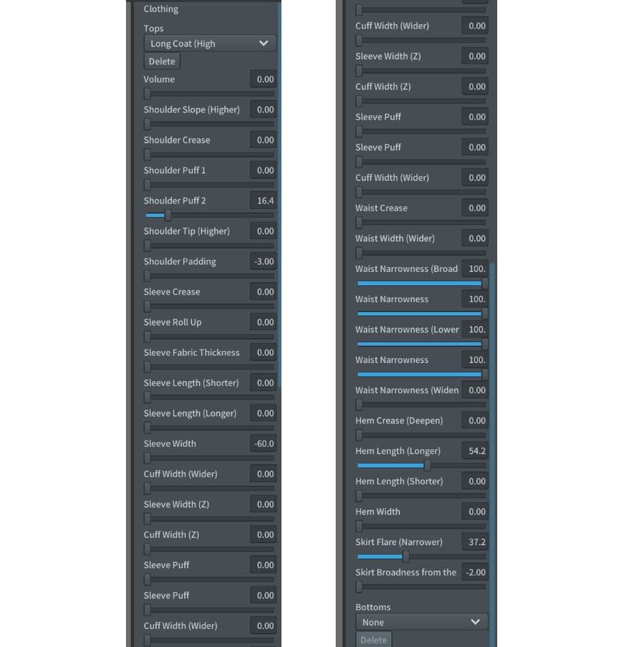Select the Skirt Broadness value showing -2.00
The image size is (644, 647).
click(475, 573)
